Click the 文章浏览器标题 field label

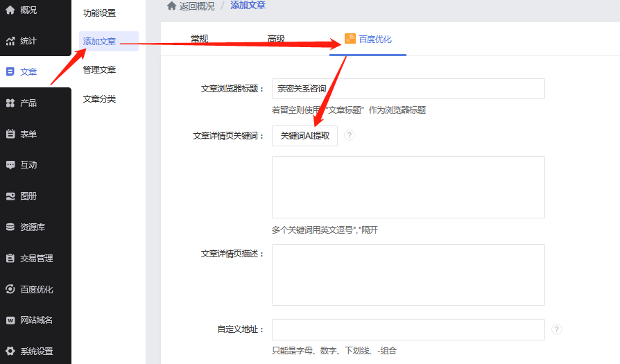(x=232, y=89)
